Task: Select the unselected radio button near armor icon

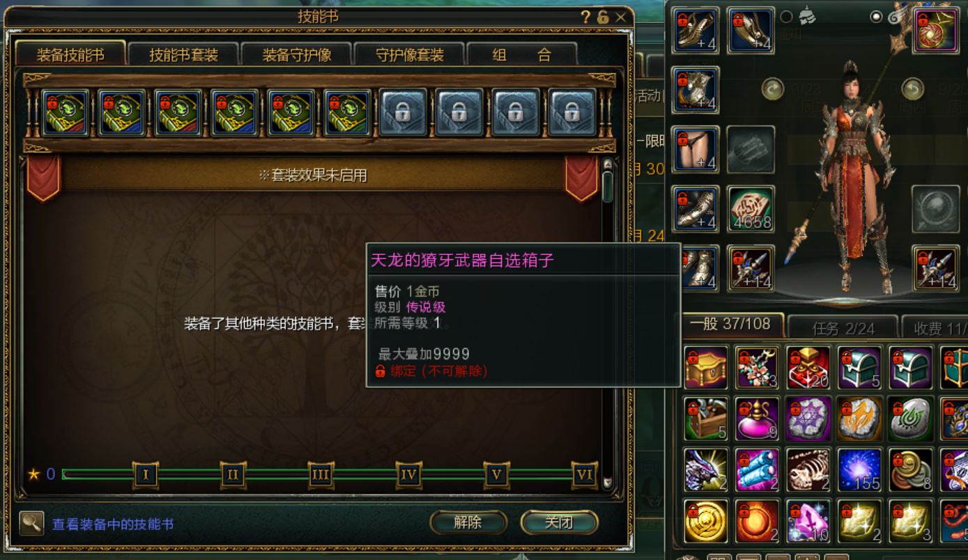Action: 787,16
